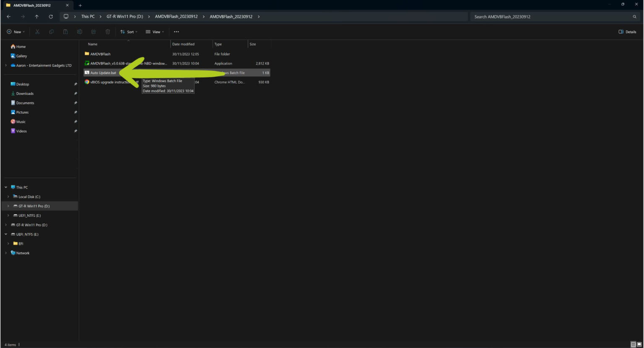
Task: Collapse the This PC tree node
Action: 6,187
